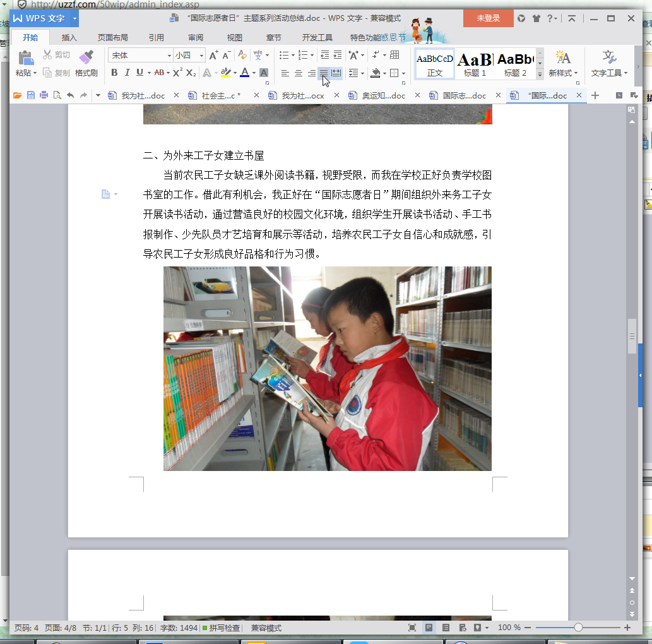
Task: Click the zoom slider handle
Action: (x=578, y=628)
